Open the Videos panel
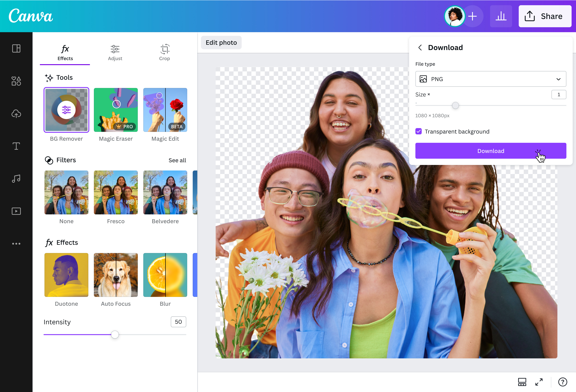This screenshot has height=392, width=576. pyautogui.click(x=16, y=211)
